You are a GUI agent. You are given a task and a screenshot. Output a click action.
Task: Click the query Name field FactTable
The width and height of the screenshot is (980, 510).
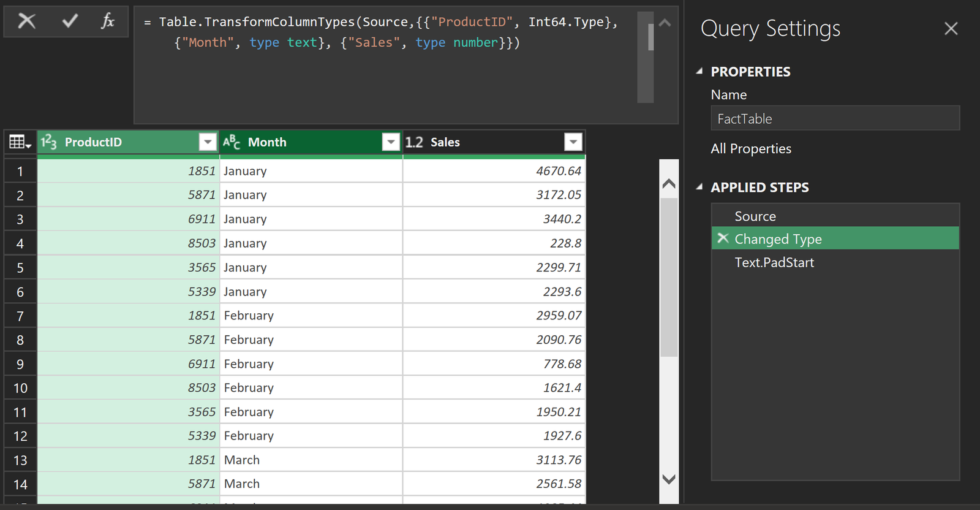point(834,119)
